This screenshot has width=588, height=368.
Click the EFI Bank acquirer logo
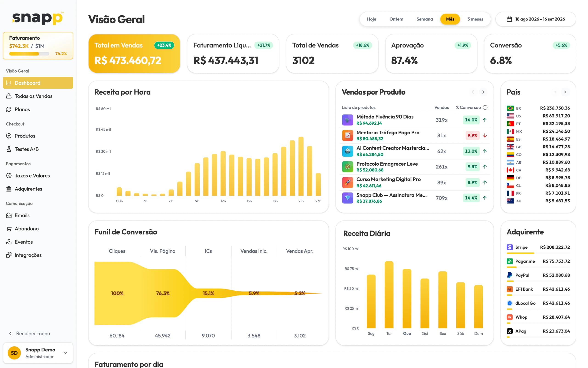point(509,289)
